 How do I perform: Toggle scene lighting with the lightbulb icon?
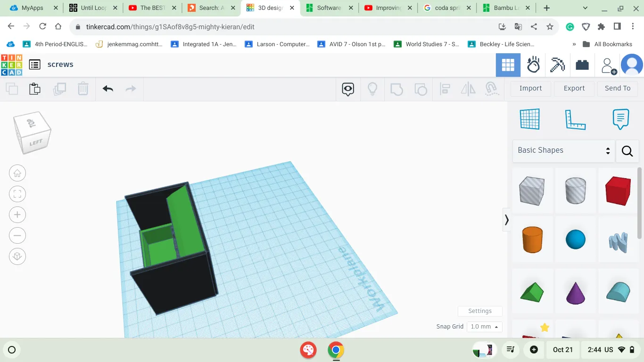point(372,89)
